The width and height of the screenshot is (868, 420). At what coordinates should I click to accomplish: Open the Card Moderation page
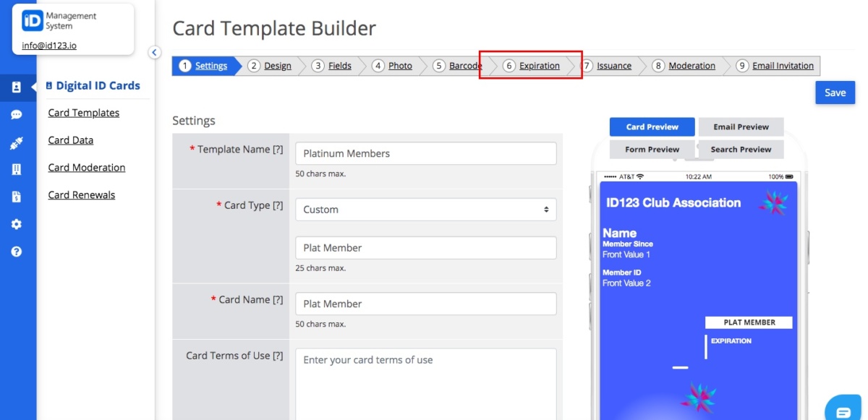[86, 167]
